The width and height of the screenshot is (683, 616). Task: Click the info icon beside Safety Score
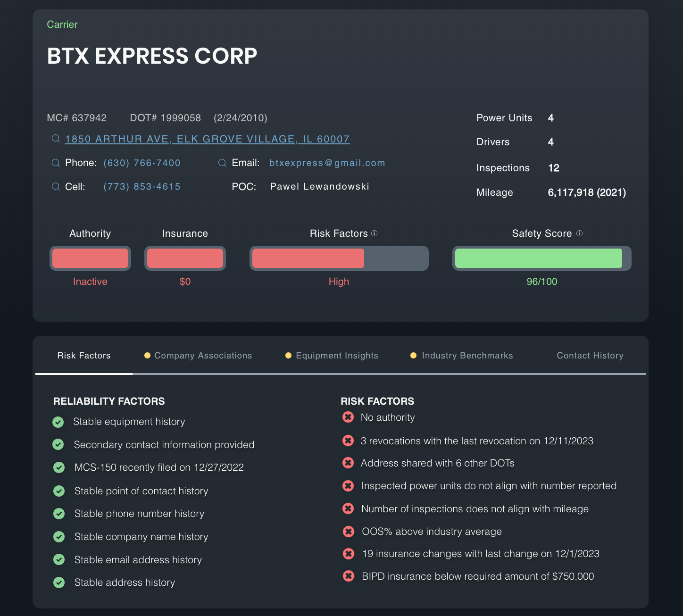(580, 233)
